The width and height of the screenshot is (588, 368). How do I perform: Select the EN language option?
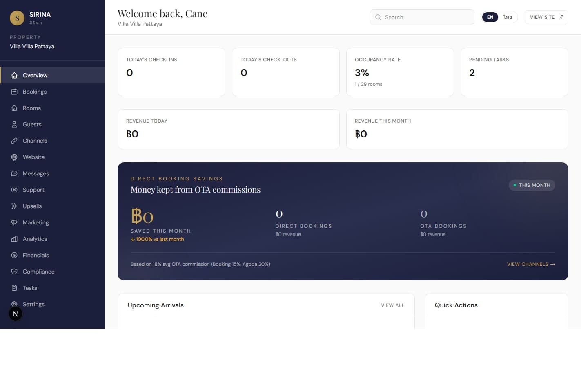[490, 17]
